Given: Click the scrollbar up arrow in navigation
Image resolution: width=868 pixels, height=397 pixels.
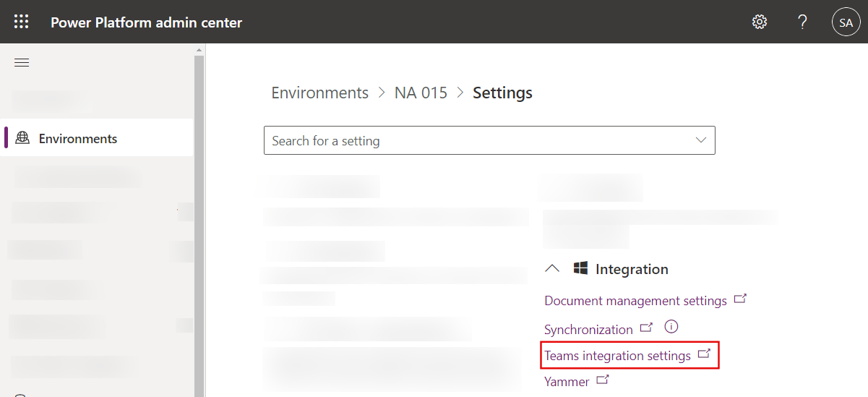Looking at the screenshot, I should tap(199, 49).
